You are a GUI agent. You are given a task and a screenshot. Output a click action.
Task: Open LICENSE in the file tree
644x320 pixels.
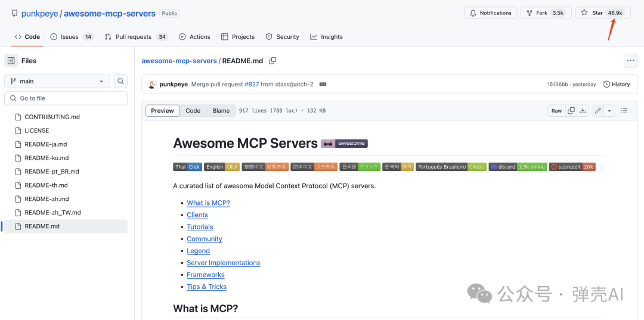pyautogui.click(x=66, y=131)
